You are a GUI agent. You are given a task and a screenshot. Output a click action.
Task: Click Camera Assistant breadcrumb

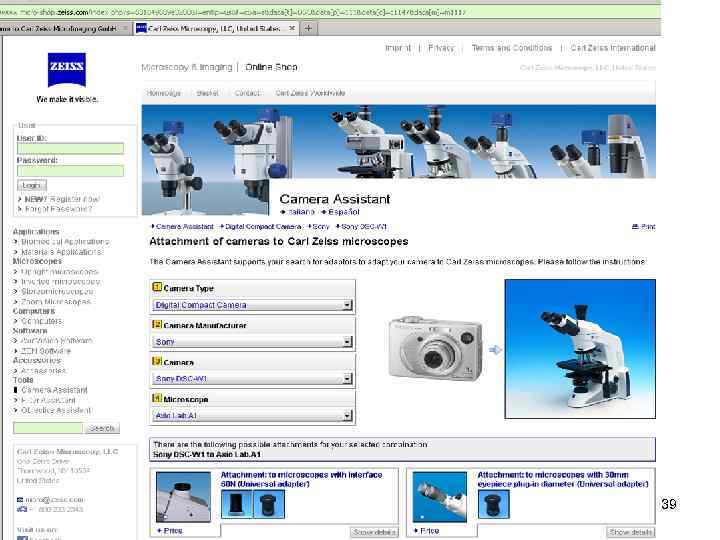pos(185,227)
